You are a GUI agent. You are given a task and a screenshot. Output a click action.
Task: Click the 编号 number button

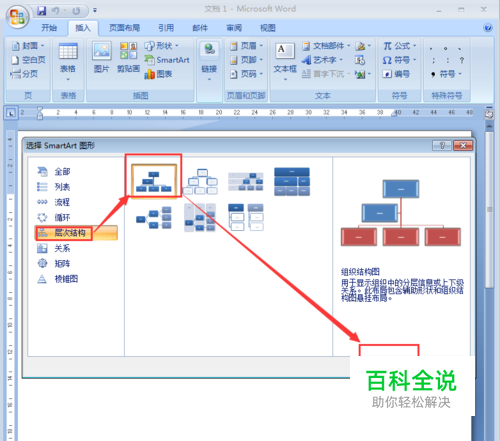pyautogui.click(x=396, y=74)
